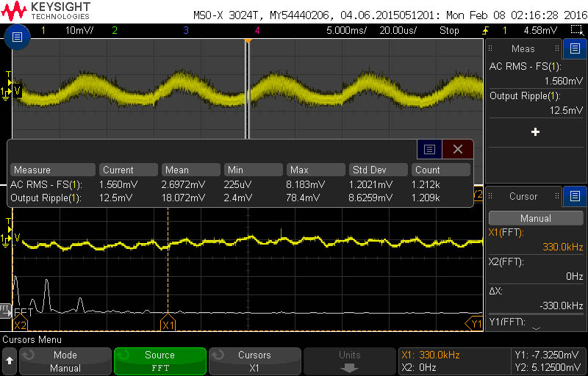Click the Current column header
This screenshot has height=376, width=588.
point(128,170)
